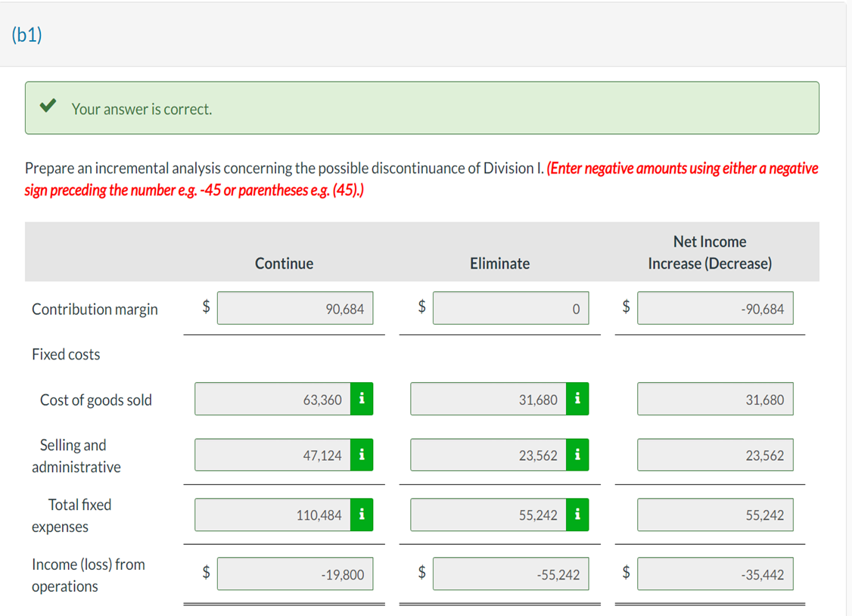Select the -35,442 Net Income operations field

pos(715,574)
